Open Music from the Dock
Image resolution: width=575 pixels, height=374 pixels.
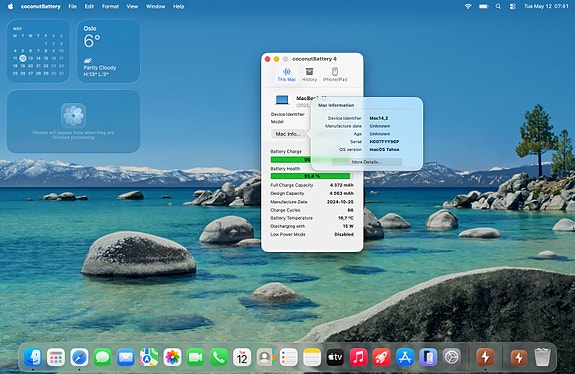tap(359, 357)
